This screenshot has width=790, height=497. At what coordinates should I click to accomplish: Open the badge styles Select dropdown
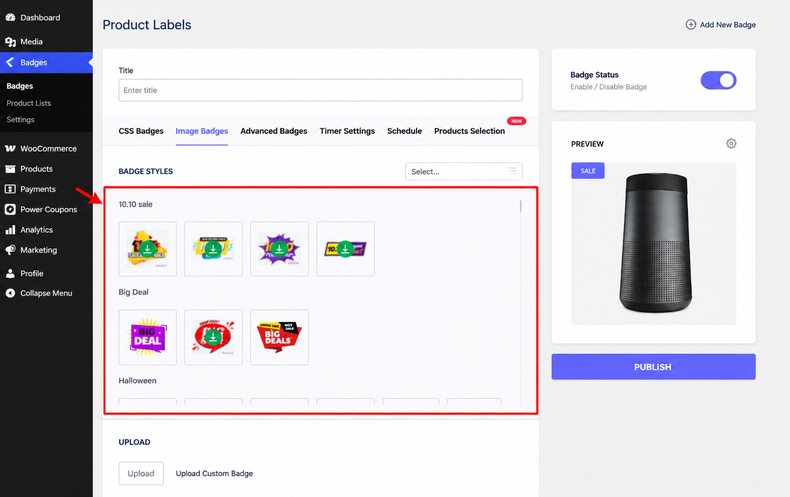464,171
